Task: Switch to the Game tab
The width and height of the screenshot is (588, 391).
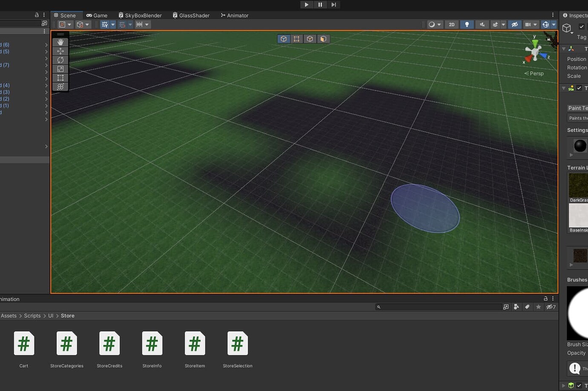Action: [x=98, y=15]
